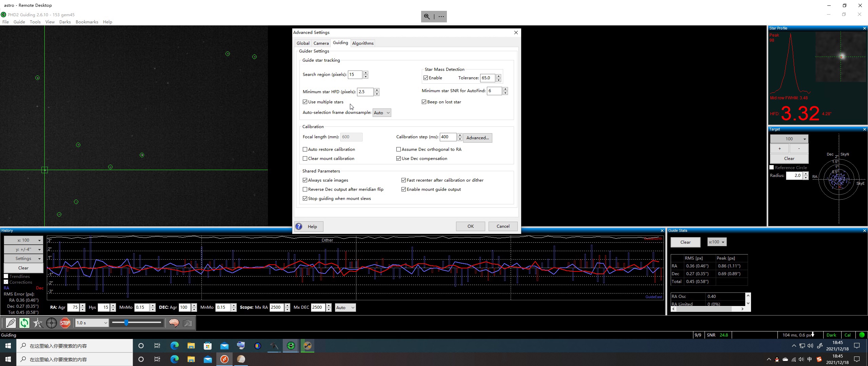Click the red STOP icon

click(x=65, y=323)
